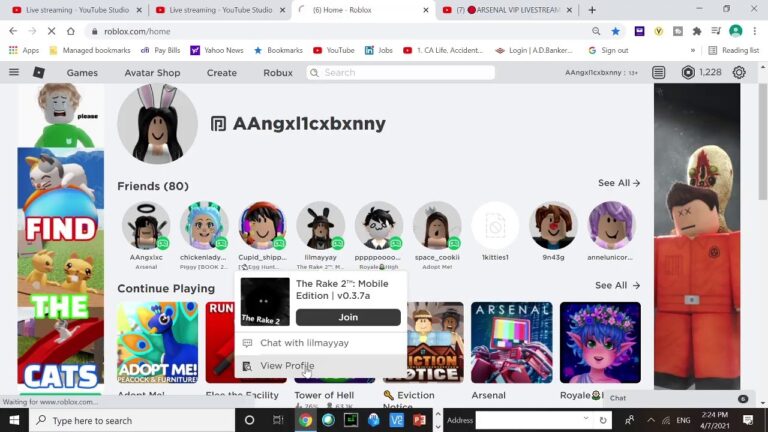768x432 pixels.
Task: Click the Roblox logo icon
Action: click(x=39, y=72)
